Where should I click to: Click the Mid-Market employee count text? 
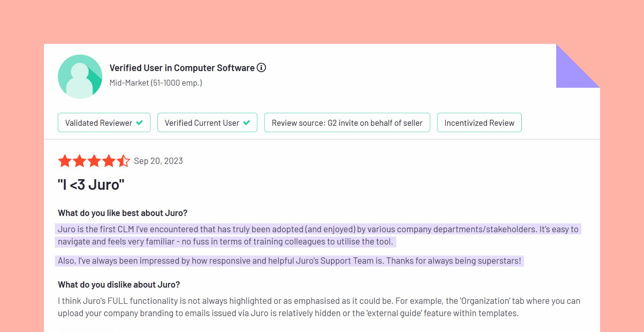coord(155,83)
